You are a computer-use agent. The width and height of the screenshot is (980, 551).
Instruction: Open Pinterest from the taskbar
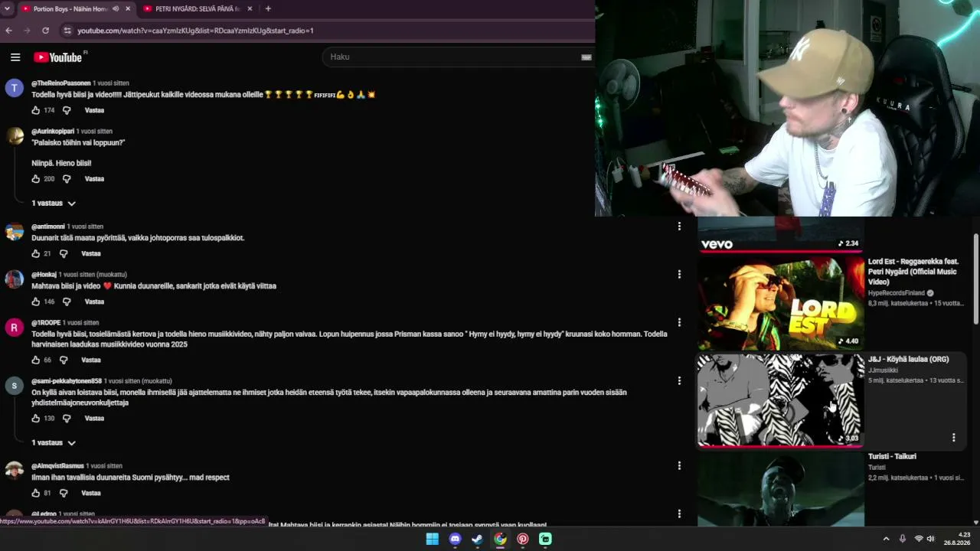pyautogui.click(x=523, y=539)
